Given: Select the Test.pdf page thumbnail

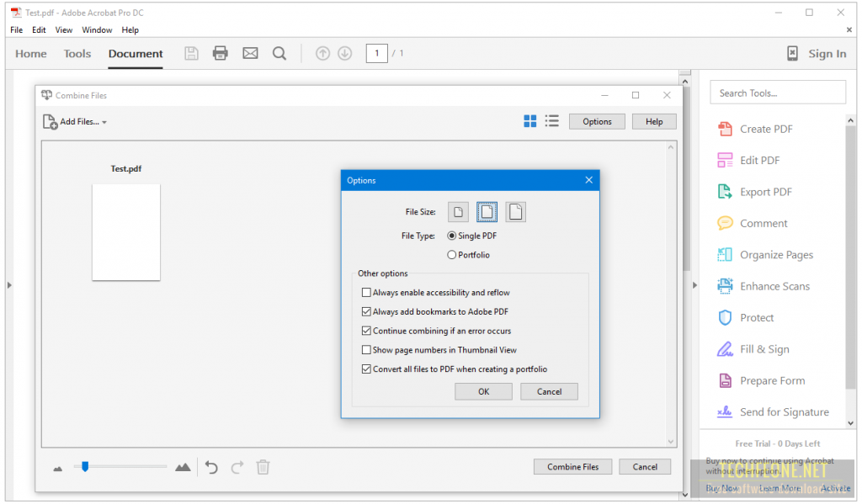Looking at the screenshot, I should 126,232.
